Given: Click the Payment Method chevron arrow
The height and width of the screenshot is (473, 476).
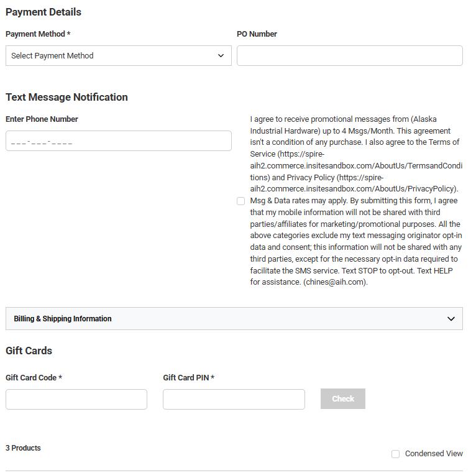Looking at the screenshot, I should click(x=221, y=55).
